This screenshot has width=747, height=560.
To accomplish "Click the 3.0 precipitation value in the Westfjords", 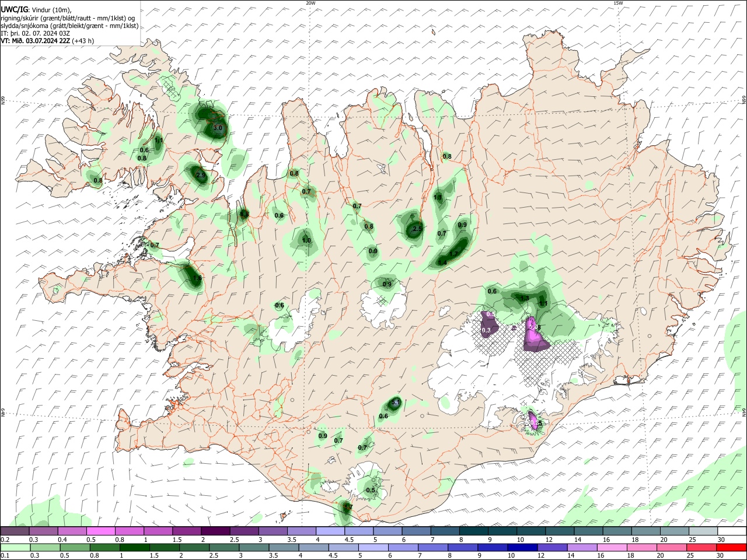I will 218,127.
